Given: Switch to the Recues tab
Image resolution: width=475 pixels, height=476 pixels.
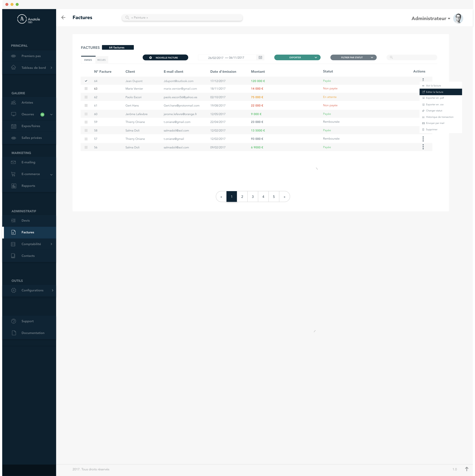Looking at the screenshot, I should 101,60.
